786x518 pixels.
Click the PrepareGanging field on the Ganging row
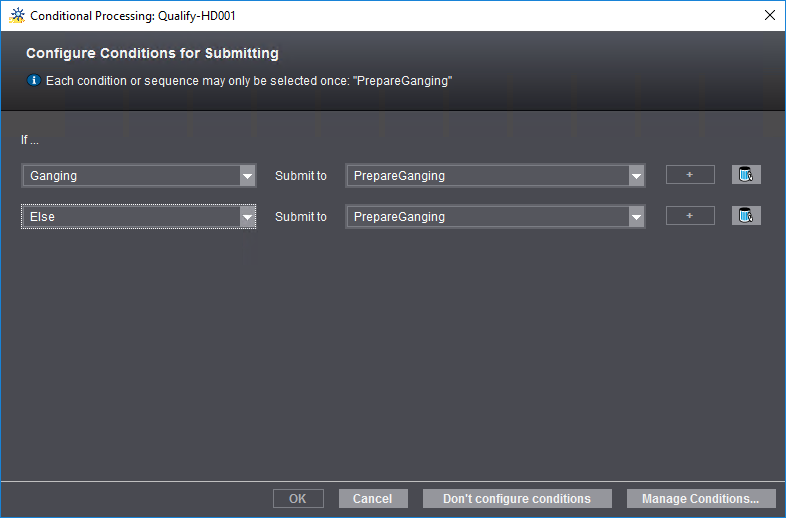(486, 176)
